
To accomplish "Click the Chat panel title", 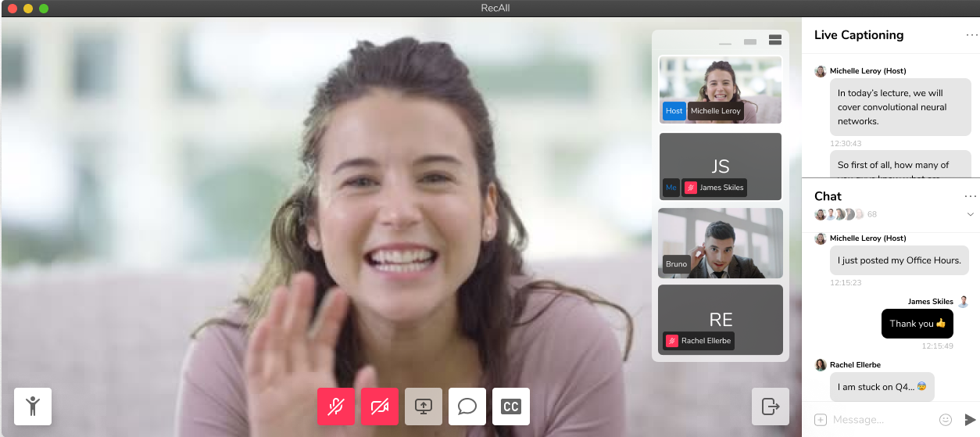I will tap(828, 196).
